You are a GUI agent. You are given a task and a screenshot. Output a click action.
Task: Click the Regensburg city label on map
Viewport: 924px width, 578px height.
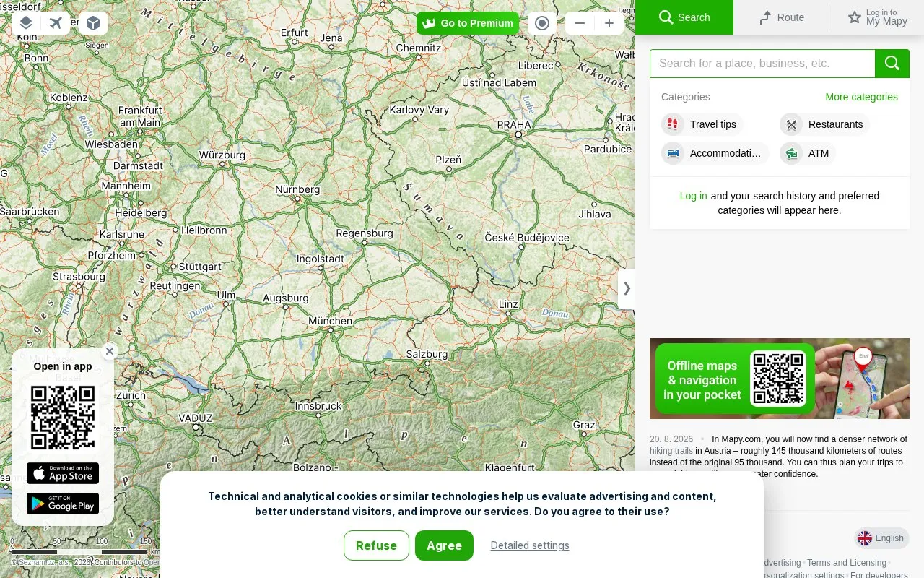click(x=365, y=233)
